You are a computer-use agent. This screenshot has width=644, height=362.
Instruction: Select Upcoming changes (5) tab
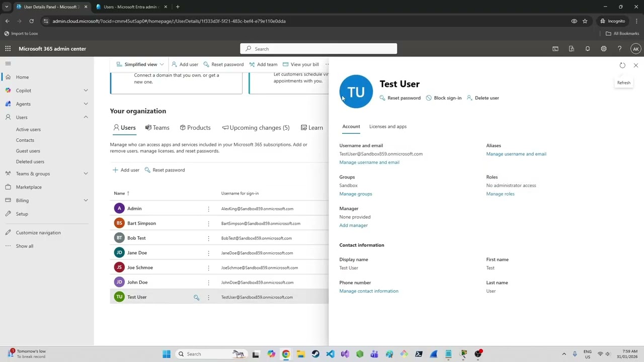[256, 128]
